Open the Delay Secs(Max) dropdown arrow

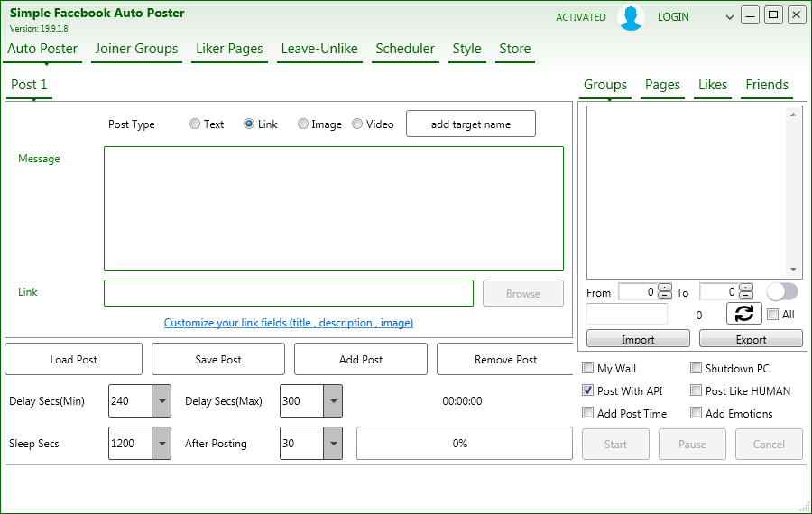(333, 400)
